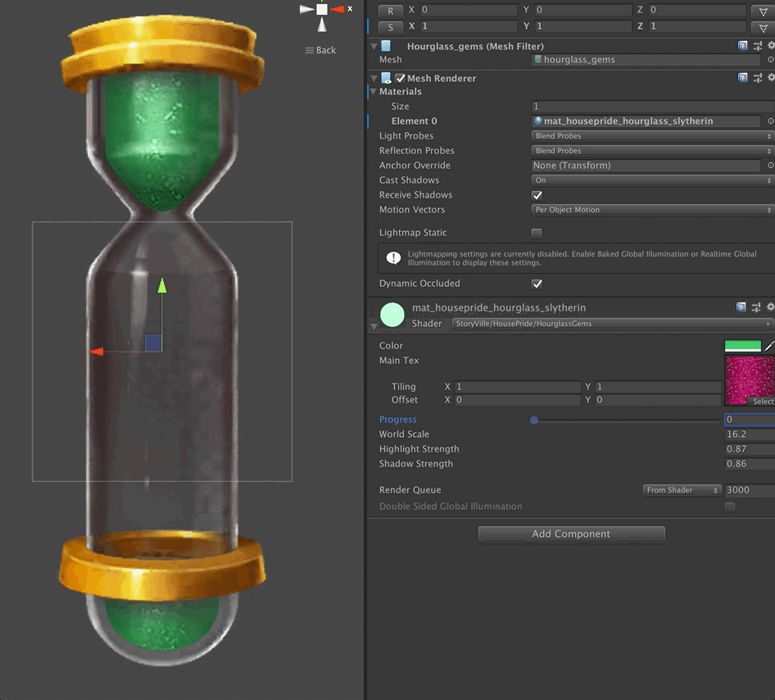
Task: Click the pink Main Tex texture thumbnail
Action: [750, 380]
